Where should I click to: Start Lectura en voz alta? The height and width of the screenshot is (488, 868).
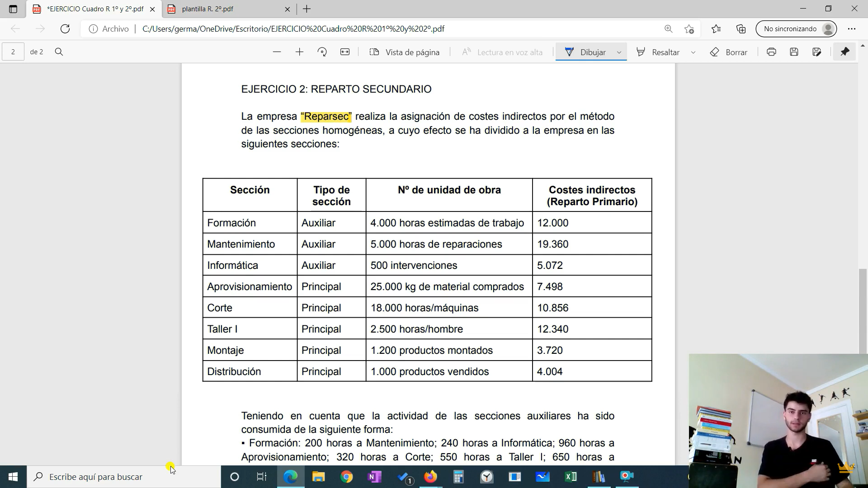(x=502, y=52)
